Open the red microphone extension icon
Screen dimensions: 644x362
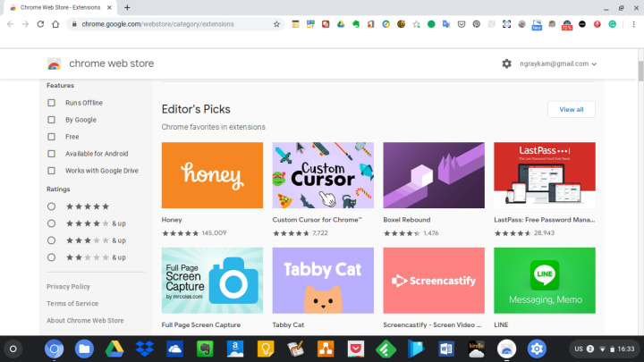(x=597, y=24)
